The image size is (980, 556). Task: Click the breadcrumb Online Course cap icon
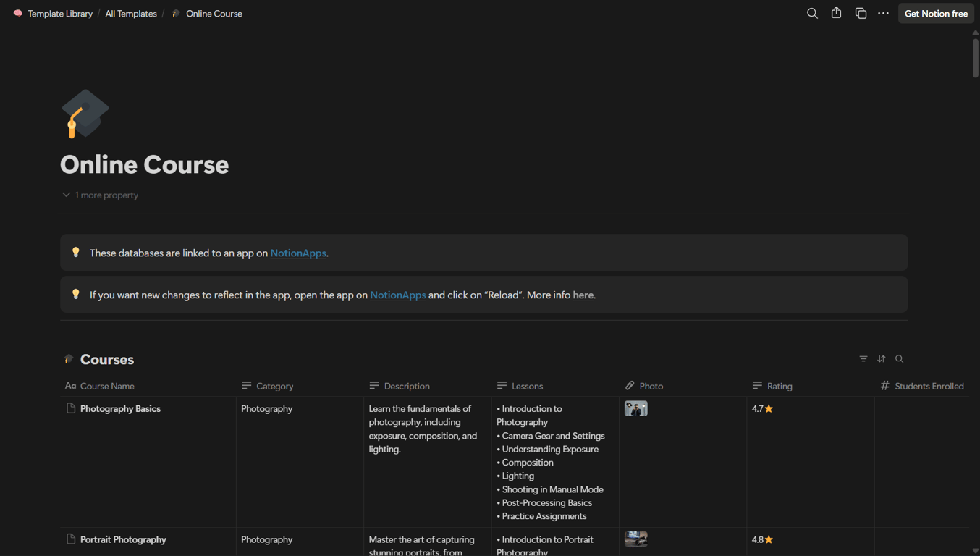176,14
